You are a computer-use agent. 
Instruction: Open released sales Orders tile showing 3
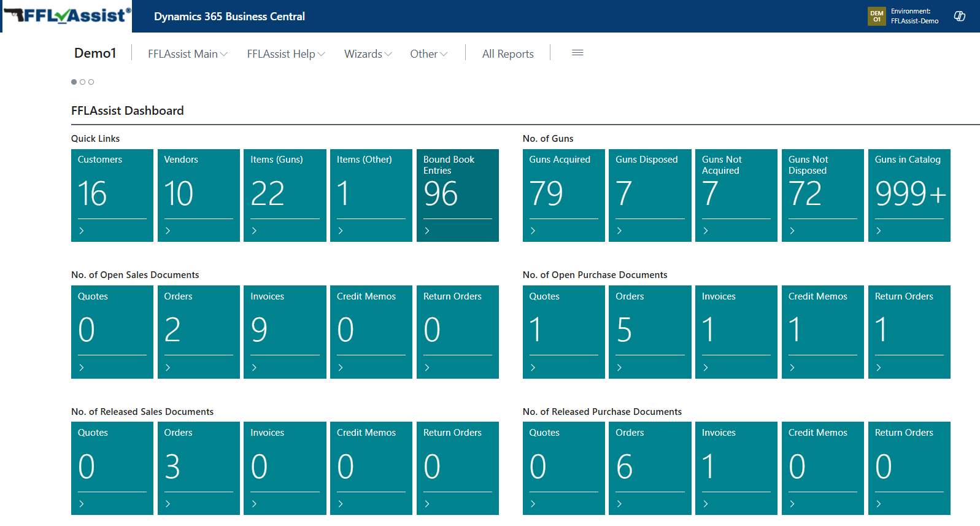[x=199, y=468]
